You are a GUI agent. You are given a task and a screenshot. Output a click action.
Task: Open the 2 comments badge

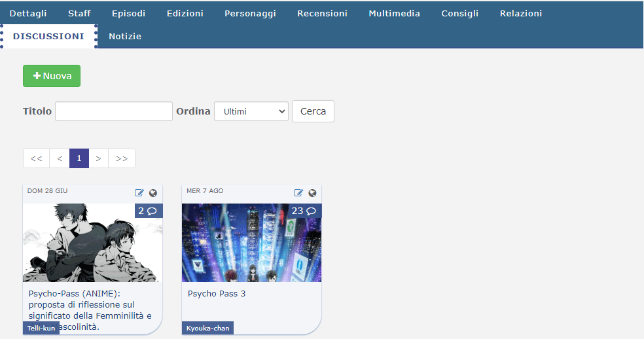tap(149, 211)
